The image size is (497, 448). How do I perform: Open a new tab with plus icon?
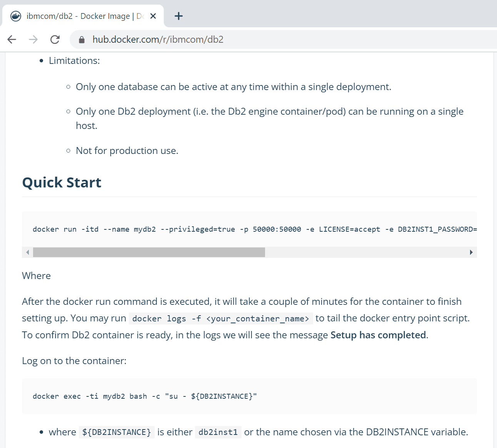[178, 16]
